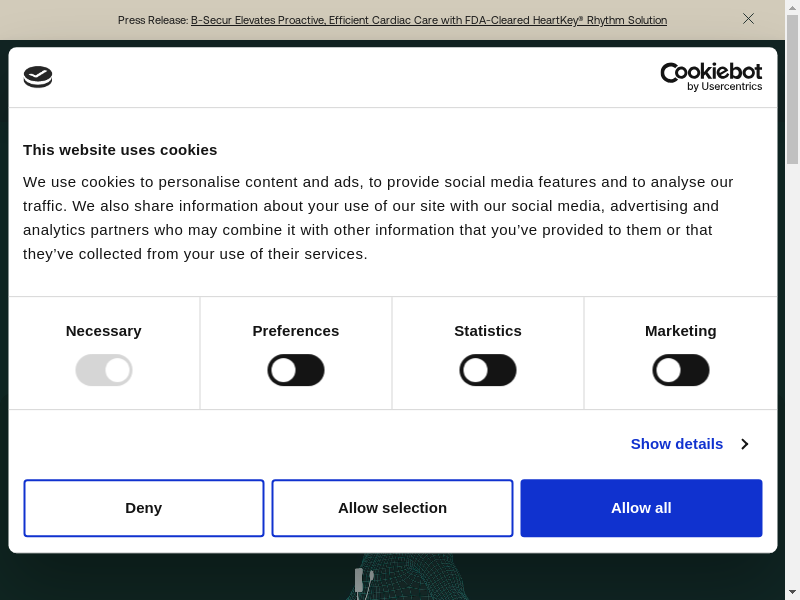Image resolution: width=800 pixels, height=600 pixels.
Task: Open the B-Secur HeartKey press release link
Action: (428, 20)
